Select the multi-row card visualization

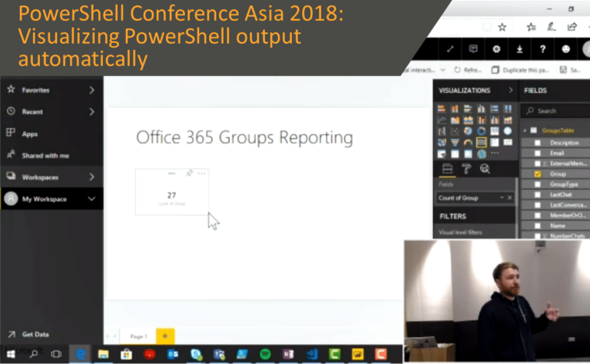[495, 143]
